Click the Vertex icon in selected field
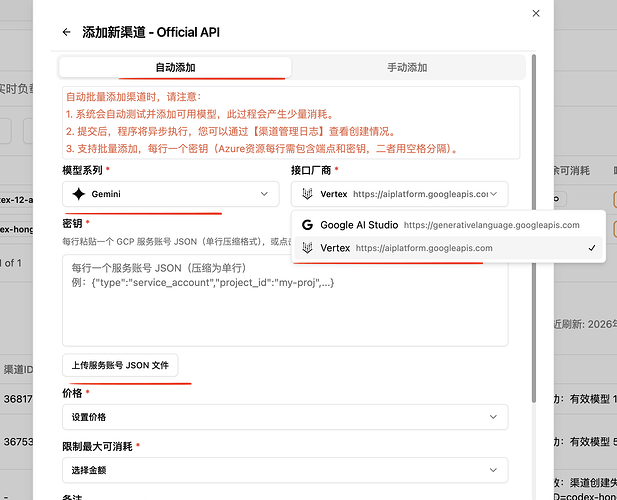 tap(307, 194)
